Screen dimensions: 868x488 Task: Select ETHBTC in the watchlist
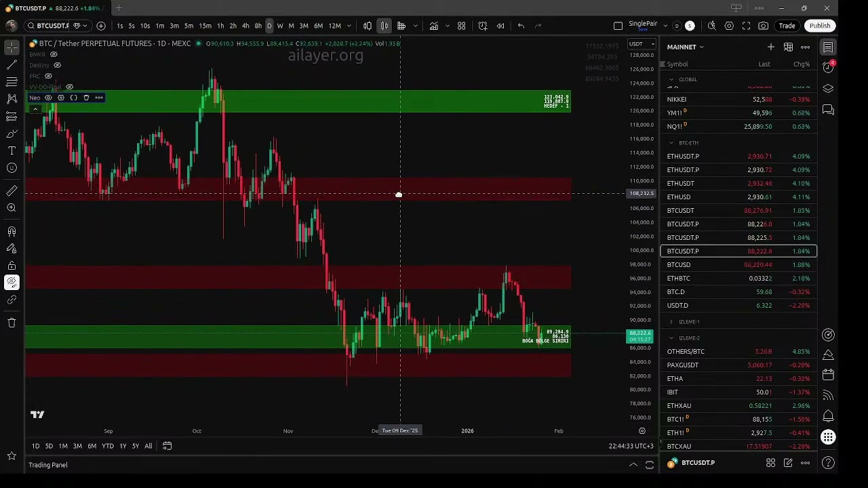tap(738, 279)
